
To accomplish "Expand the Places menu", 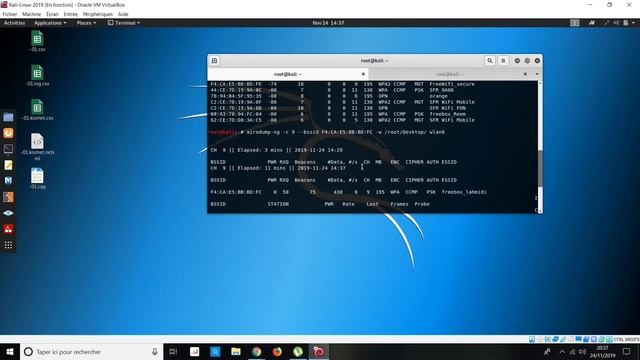I will click(86, 23).
